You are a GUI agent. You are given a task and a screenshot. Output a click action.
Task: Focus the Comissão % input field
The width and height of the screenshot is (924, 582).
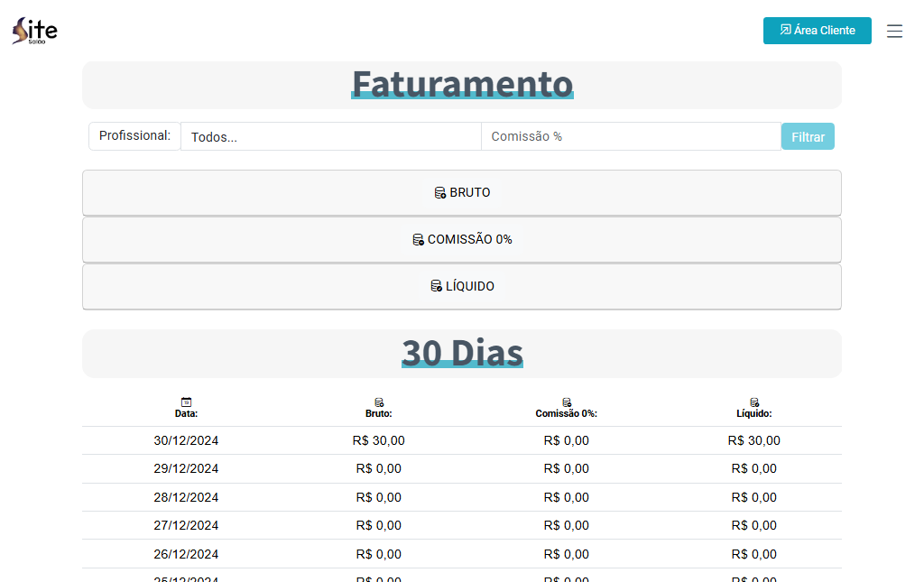(631, 136)
